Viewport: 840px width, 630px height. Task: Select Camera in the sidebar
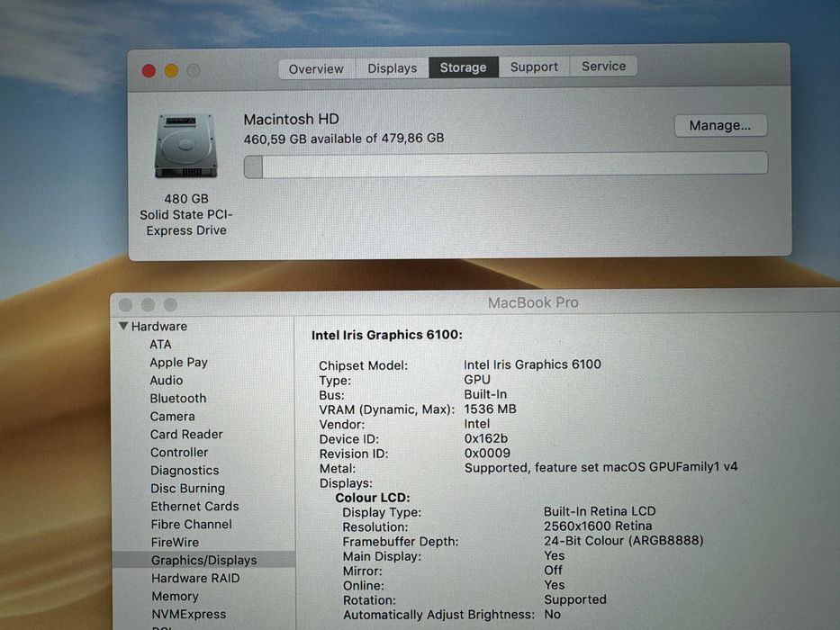click(x=173, y=416)
